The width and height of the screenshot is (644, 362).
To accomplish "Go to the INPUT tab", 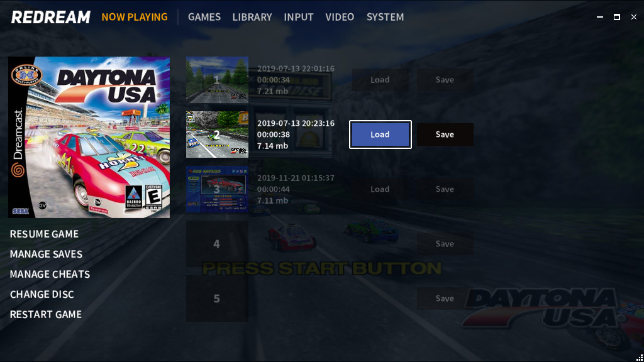I will point(299,17).
